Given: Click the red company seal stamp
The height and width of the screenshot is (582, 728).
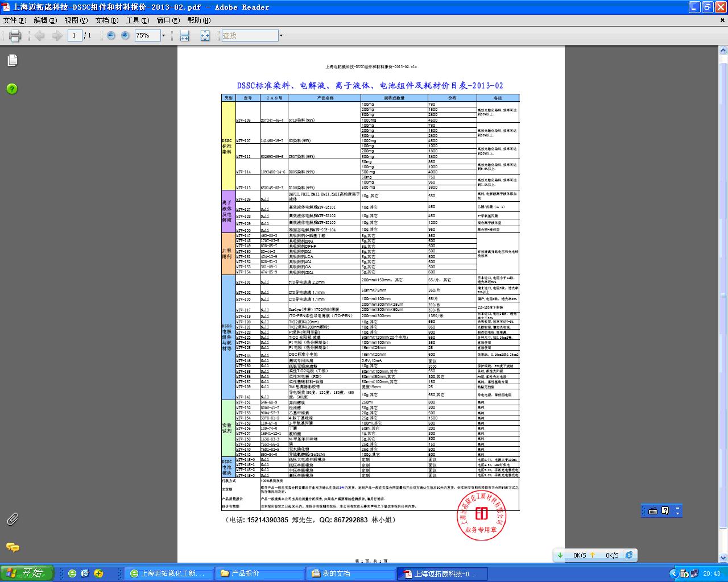Looking at the screenshot, I should click(482, 516).
